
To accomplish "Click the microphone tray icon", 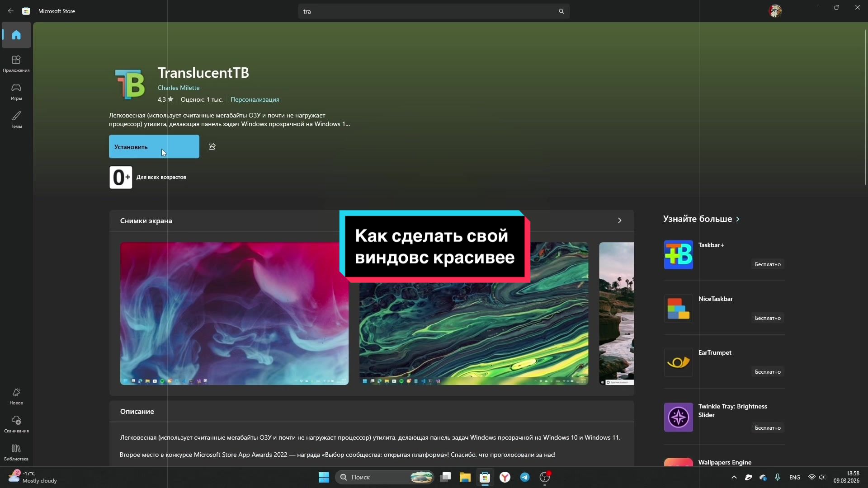I will coord(778,477).
